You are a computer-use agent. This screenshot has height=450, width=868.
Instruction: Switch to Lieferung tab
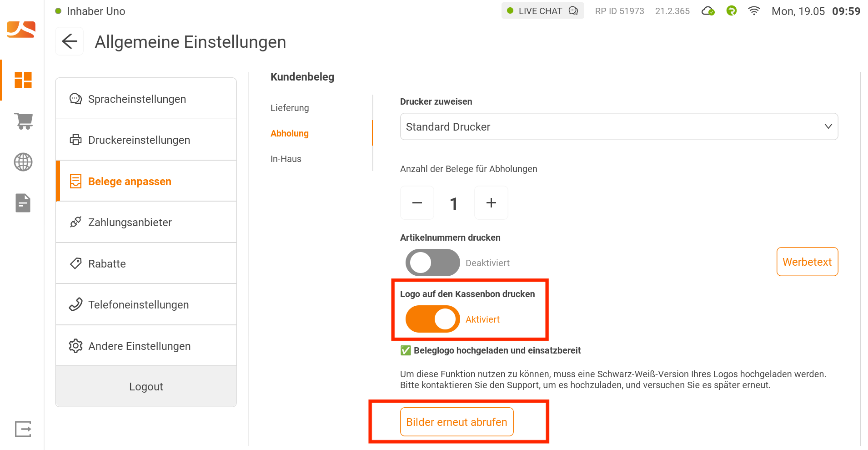pos(290,108)
